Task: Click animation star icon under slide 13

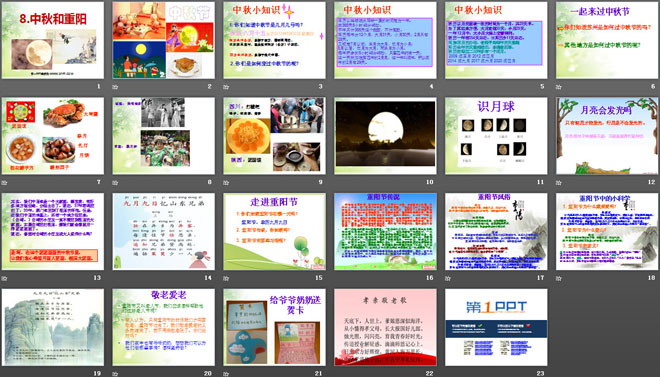Action: click(5, 278)
